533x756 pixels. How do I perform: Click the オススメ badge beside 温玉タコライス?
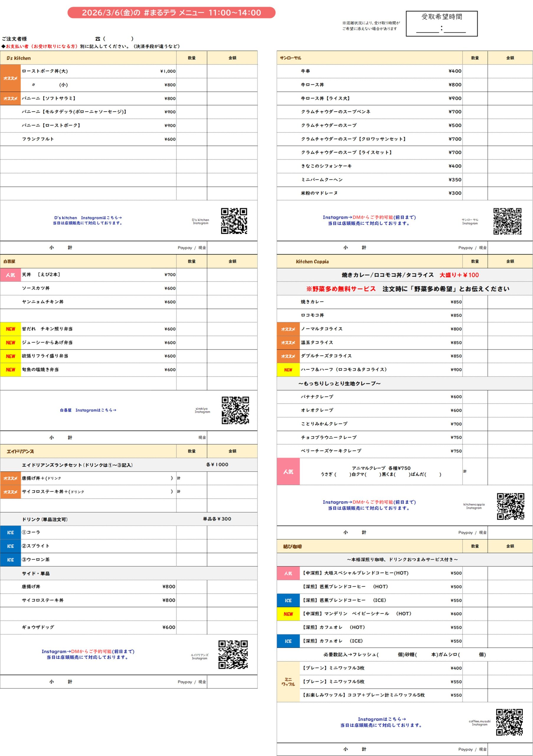tap(288, 343)
